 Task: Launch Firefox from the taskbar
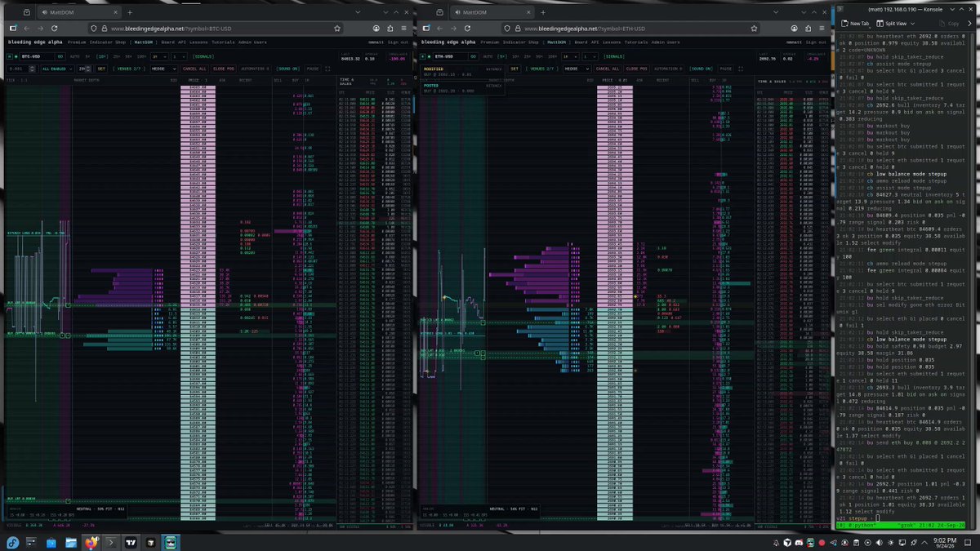90,542
